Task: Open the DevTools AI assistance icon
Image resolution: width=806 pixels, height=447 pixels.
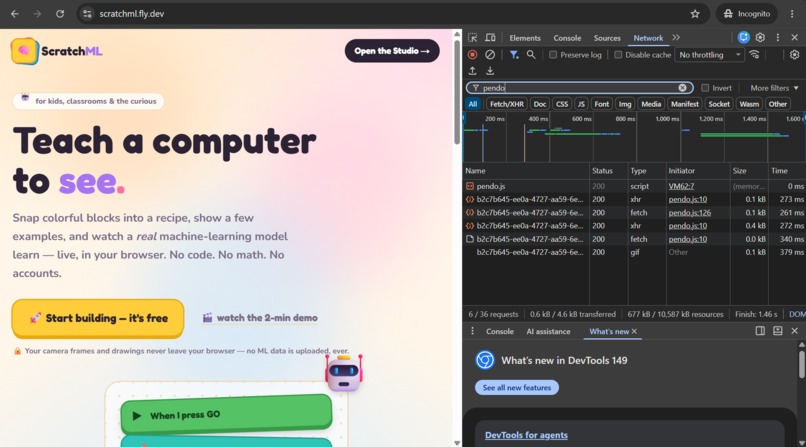Action: click(x=743, y=37)
